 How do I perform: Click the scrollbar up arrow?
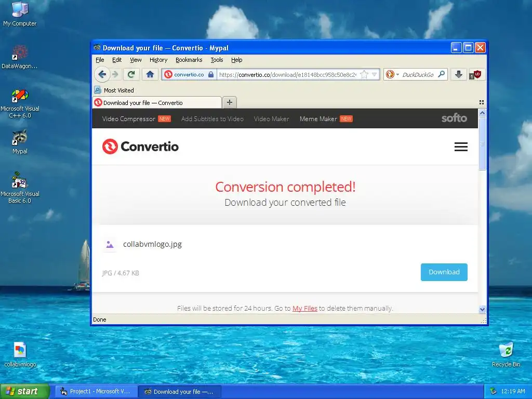[x=482, y=113]
